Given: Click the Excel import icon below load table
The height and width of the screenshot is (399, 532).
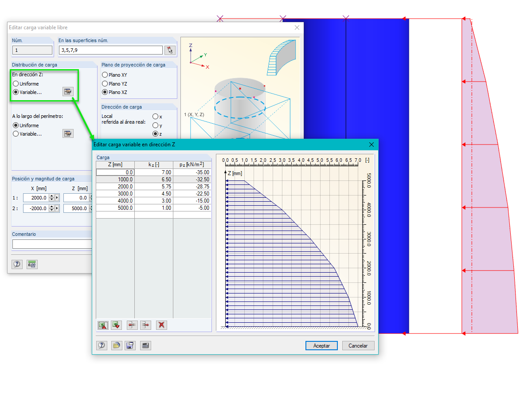Looking at the screenshot, I should coord(103,325).
